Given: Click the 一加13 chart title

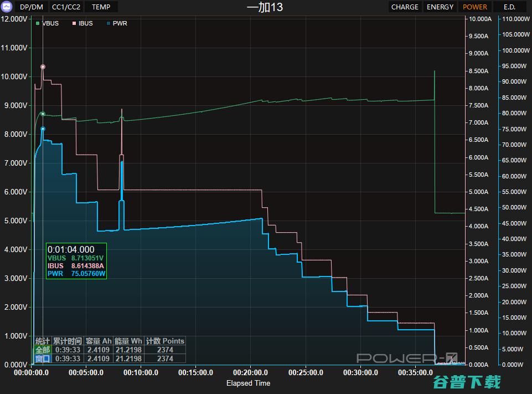Looking at the screenshot, I should (265, 7).
